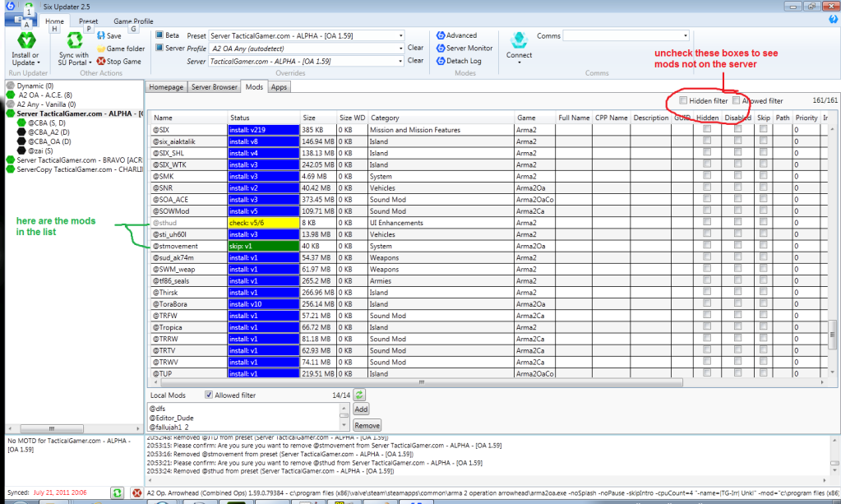Sort the table by Status column header
Screen dimensions: 841x504
263,118
